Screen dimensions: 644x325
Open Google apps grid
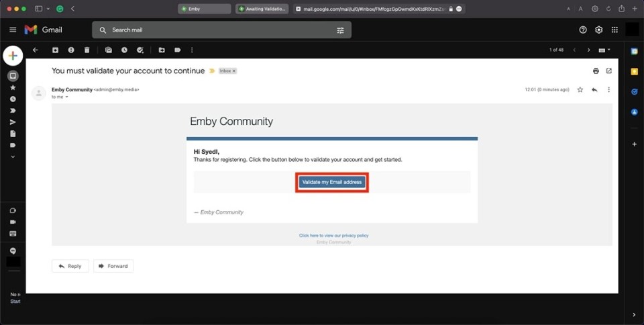click(614, 30)
